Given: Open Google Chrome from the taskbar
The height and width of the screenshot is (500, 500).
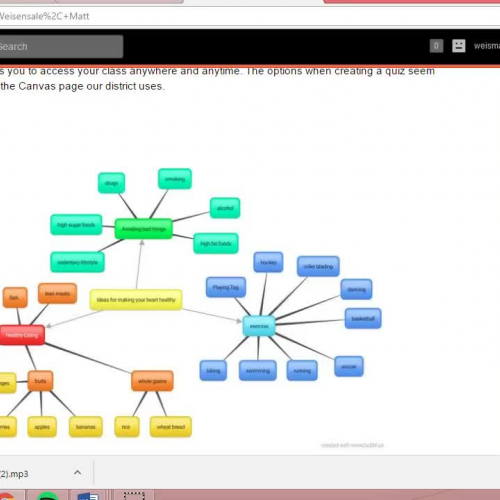Looking at the screenshot, I should click(x=7, y=496).
